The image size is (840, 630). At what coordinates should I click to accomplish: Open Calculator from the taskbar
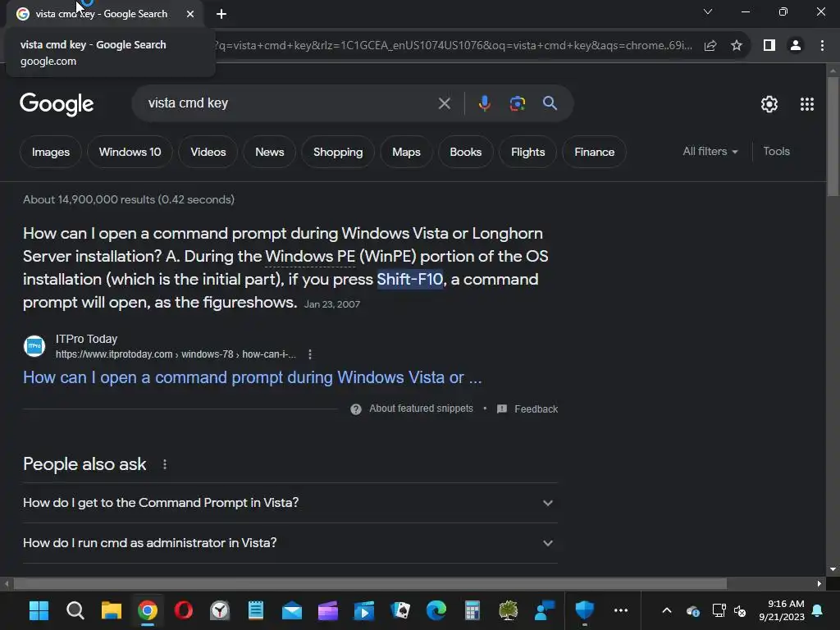point(472,610)
